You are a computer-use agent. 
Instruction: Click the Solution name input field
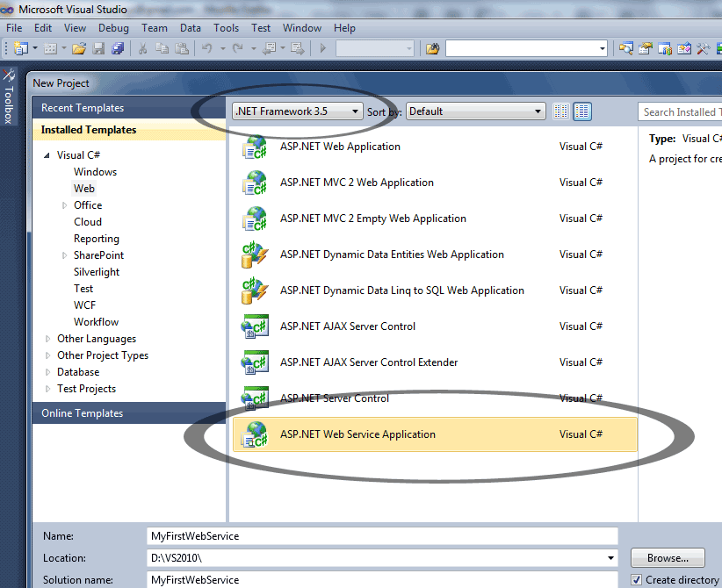click(x=382, y=580)
